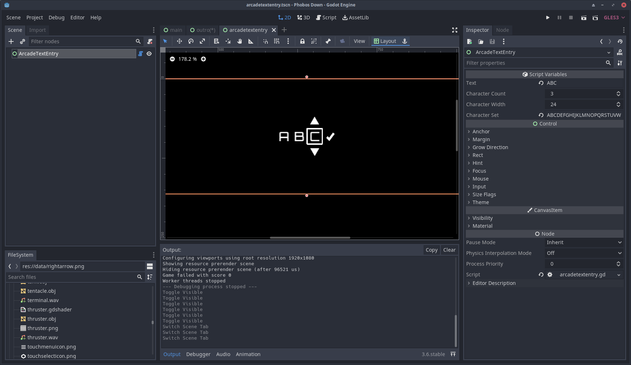Viewport: 631px width, 365px height.
Task: Open the canvas View menu
Action: click(x=359, y=41)
